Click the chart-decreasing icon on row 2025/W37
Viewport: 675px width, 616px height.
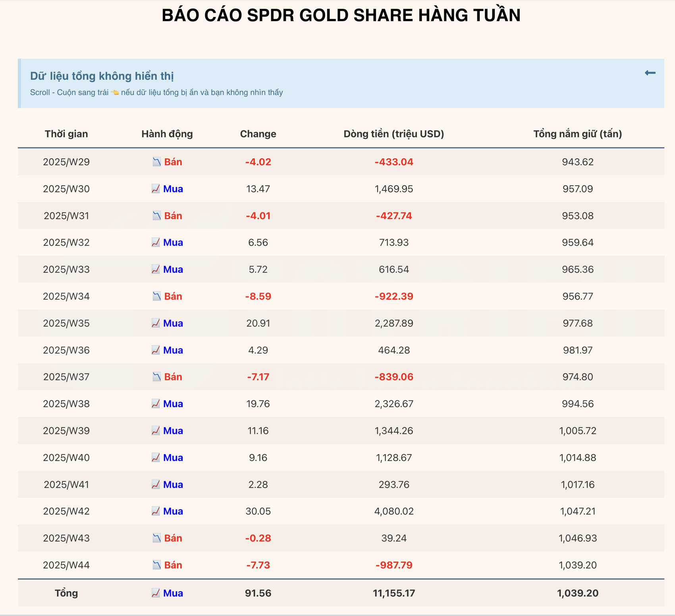(x=156, y=377)
